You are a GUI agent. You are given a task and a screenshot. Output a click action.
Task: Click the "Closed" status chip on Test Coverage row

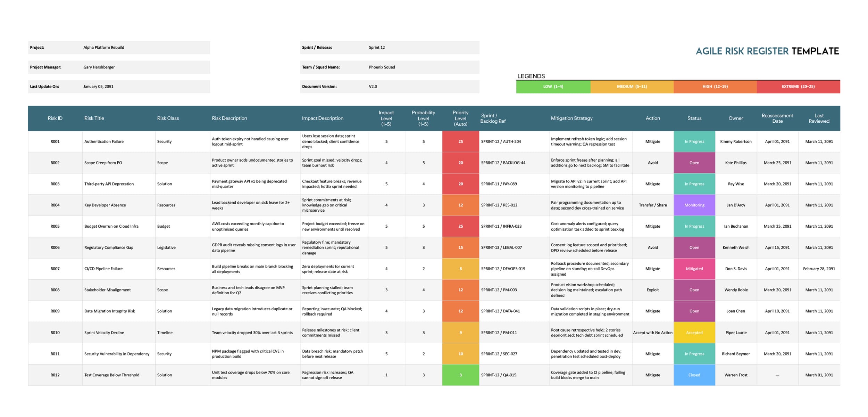pyautogui.click(x=694, y=375)
